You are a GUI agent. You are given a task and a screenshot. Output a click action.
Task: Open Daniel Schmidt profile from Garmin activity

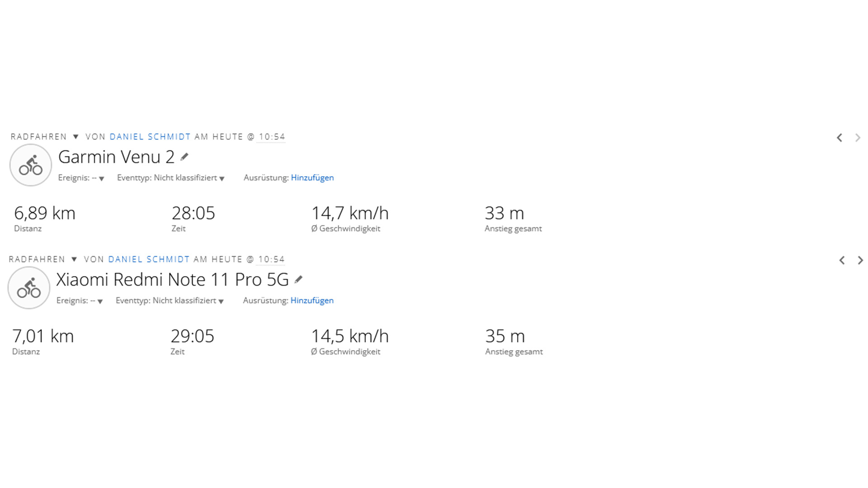150,136
